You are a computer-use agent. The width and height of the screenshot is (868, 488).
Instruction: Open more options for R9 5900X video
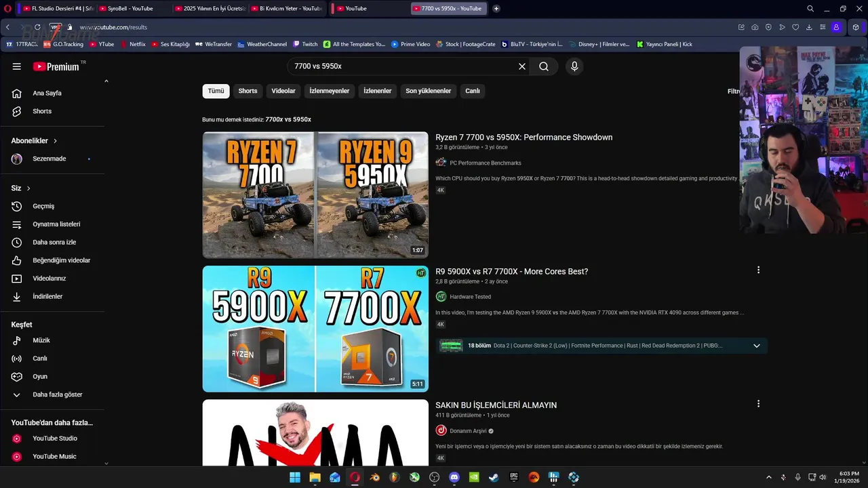point(758,270)
